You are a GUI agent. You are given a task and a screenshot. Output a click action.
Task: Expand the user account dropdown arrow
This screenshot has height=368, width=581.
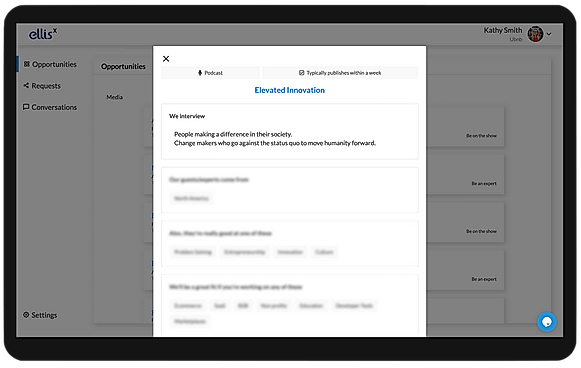point(549,34)
